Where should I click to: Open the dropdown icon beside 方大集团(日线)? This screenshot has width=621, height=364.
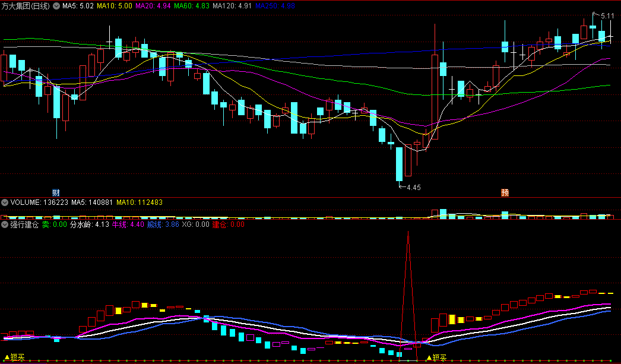[x=56, y=6]
